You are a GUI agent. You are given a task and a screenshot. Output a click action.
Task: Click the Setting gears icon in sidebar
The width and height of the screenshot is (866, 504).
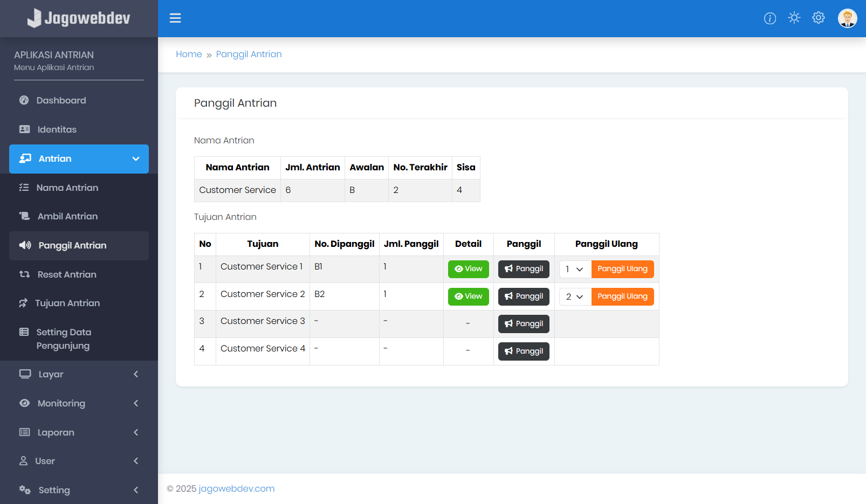coord(25,490)
